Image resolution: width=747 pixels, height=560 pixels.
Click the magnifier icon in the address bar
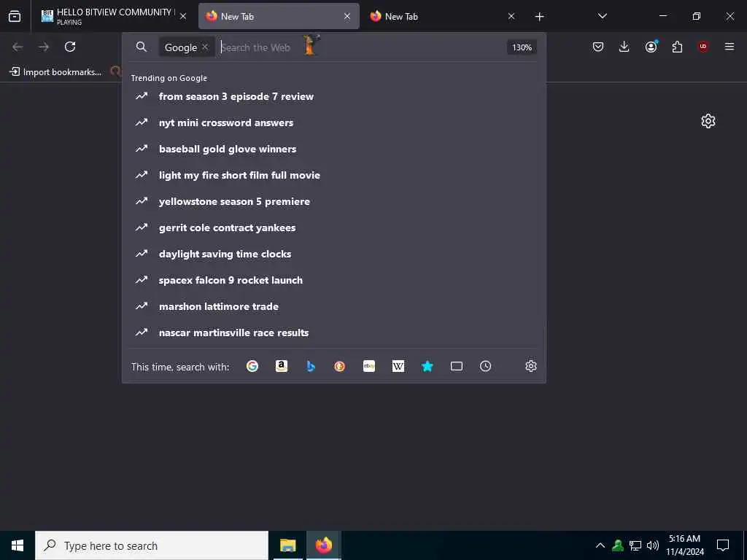tap(141, 47)
